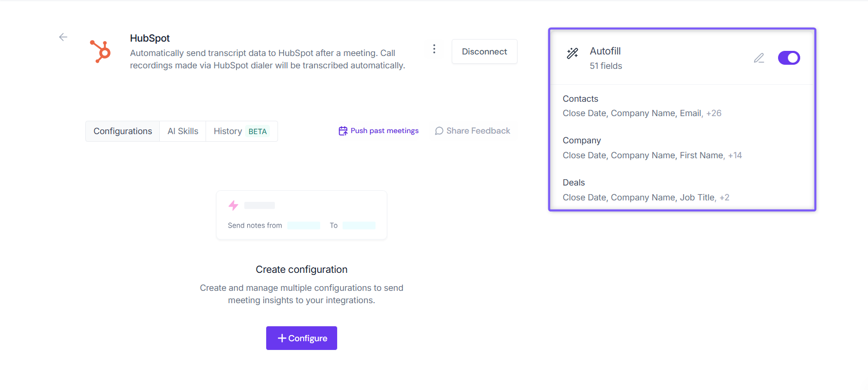Click the Autofill magic wand icon
Screen dimensions: 868x390
[572, 53]
